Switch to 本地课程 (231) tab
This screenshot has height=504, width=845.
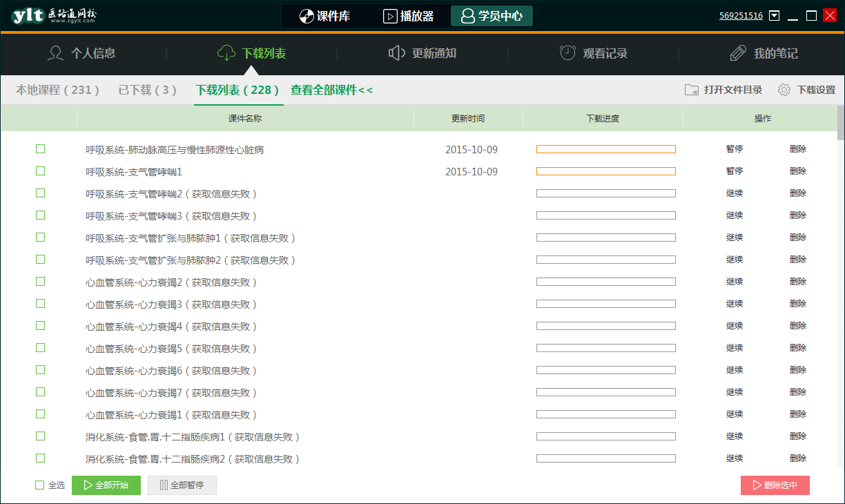(58, 90)
